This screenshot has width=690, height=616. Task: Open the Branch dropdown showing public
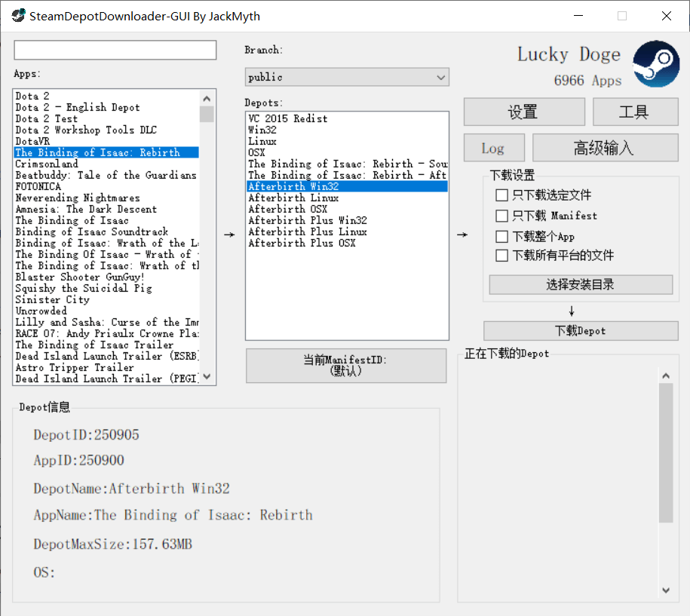pyautogui.click(x=440, y=76)
